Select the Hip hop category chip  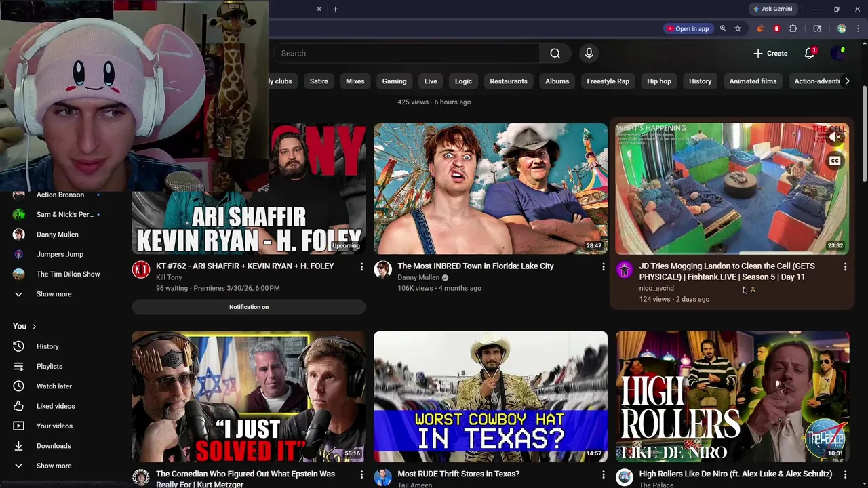(659, 81)
